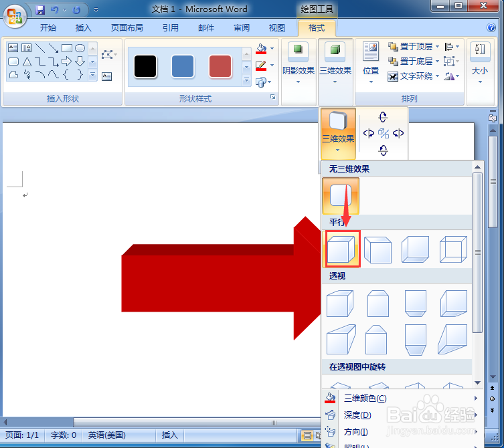The image size is (504, 448).
Task: Apply the blue shape style swatch
Action: point(183,66)
